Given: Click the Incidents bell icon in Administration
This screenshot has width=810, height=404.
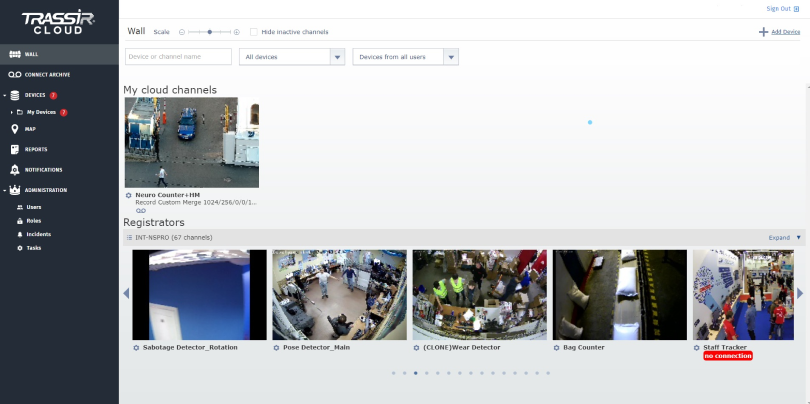Looking at the screenshot, I should tap(20, 234).
